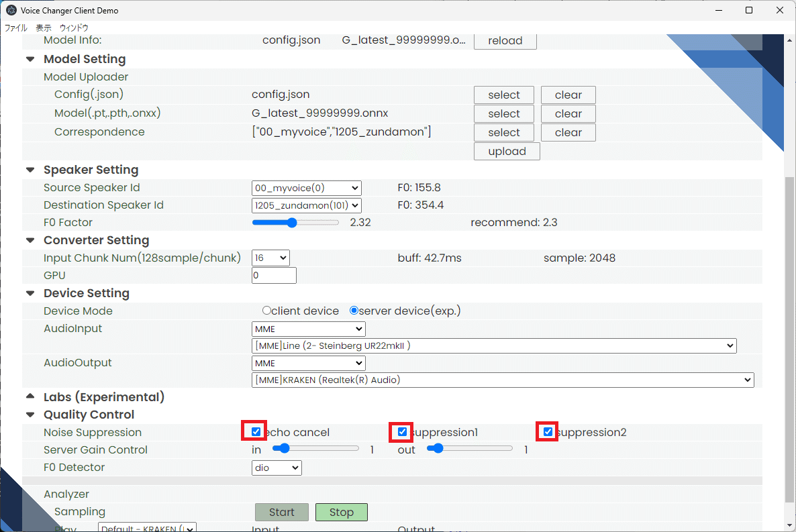Toggle the echo cancel checkbox

click(x=256, y=431)
